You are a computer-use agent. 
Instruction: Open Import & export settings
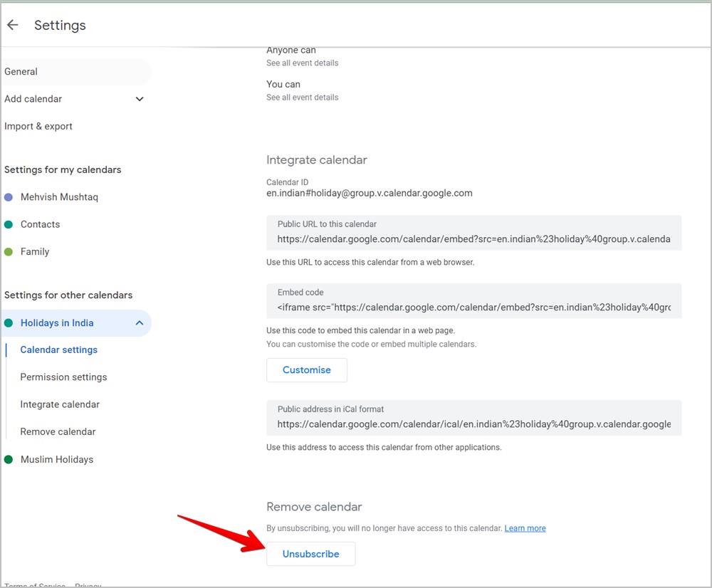(38, 126)
